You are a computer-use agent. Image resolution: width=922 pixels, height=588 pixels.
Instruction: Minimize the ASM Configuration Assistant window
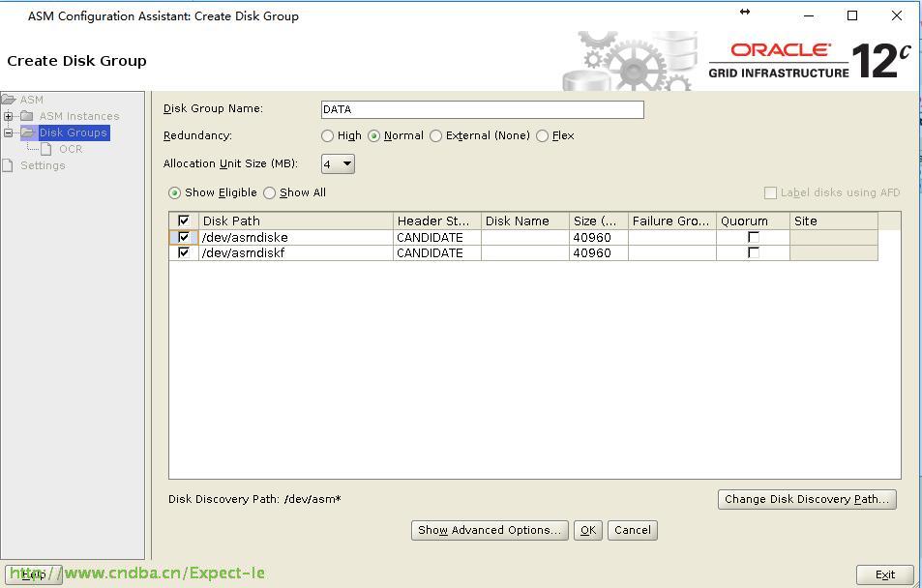coord(809,15)
